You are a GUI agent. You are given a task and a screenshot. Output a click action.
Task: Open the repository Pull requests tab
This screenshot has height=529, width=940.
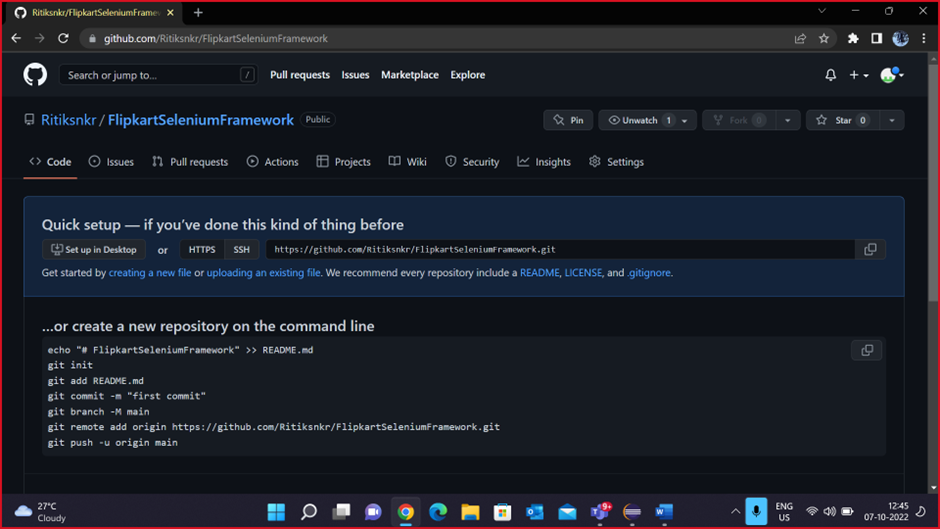click(190, 162)
